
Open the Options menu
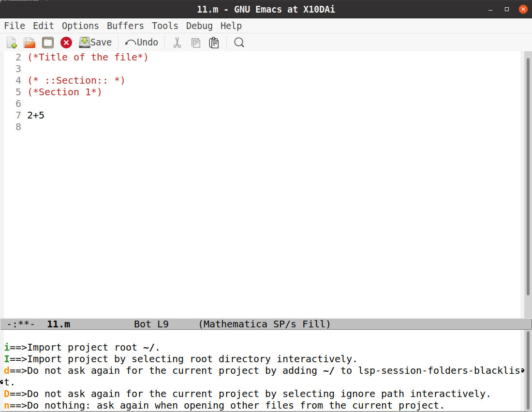80,26
